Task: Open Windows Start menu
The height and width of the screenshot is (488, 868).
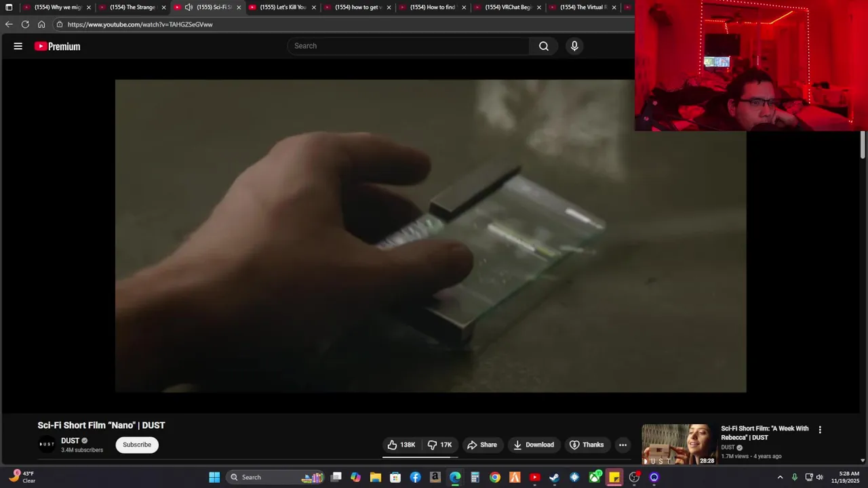Action: [214, 477]
